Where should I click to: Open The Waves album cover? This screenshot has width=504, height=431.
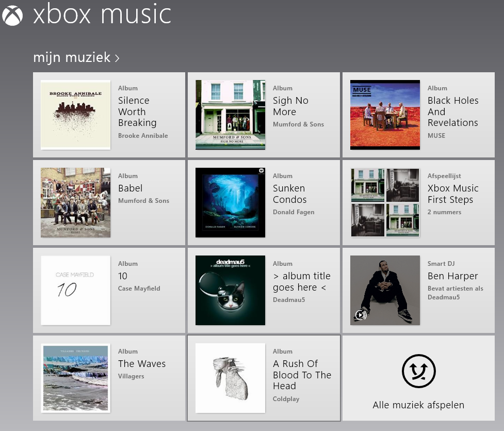tap(75, 378)
